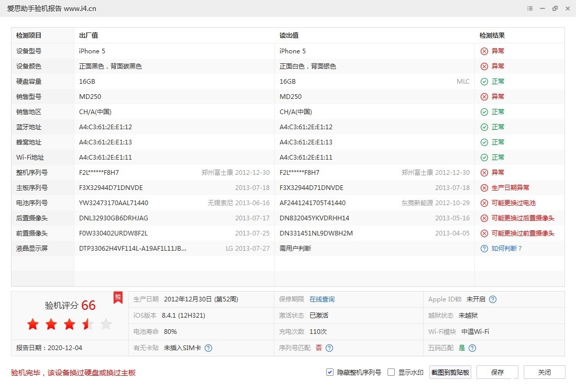Click help icon next to 序列号匹配 否
This screenshot has width=576, height=392.
click(329, 348)
